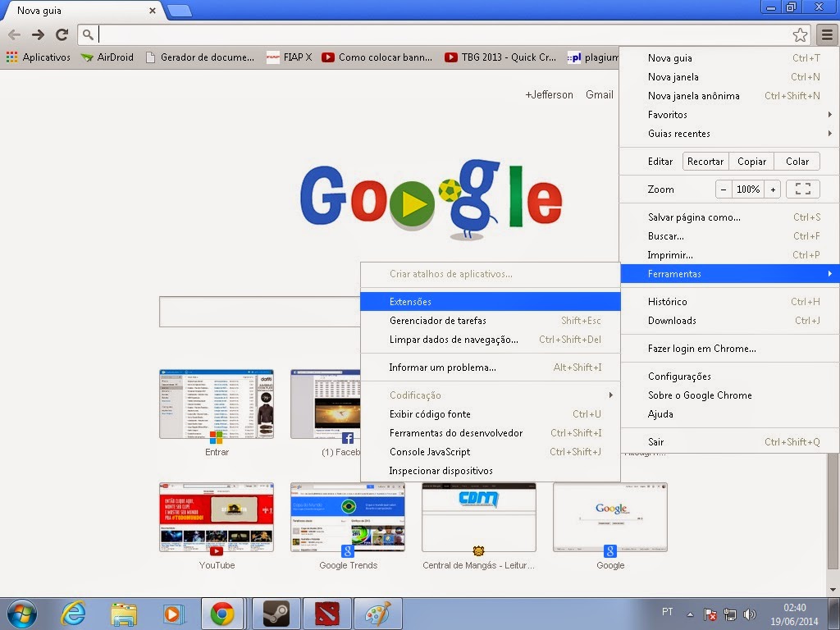Open Nova janela anônima
The width and height of the screenshot is (840, 630).
pos(729,96)
